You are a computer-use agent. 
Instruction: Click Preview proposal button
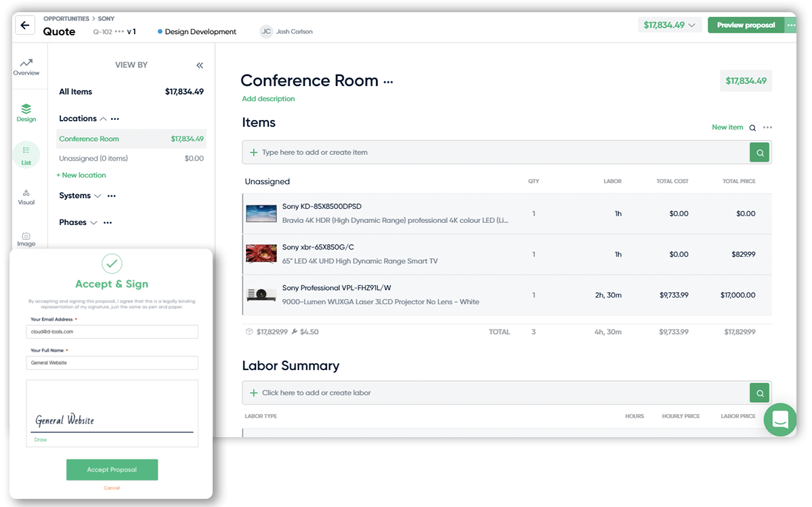(746, 25)
